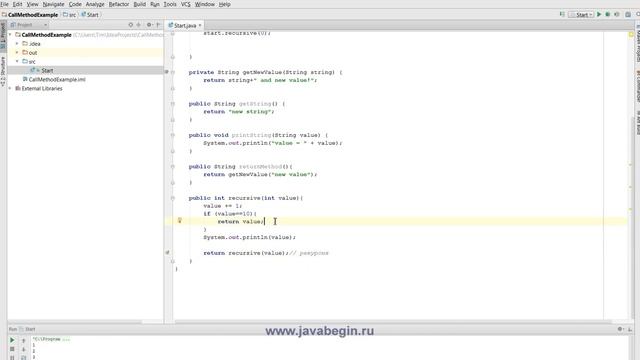Open the Run menu
The width and height of the screenshot is (640, 360).
(x=155, y=4)
